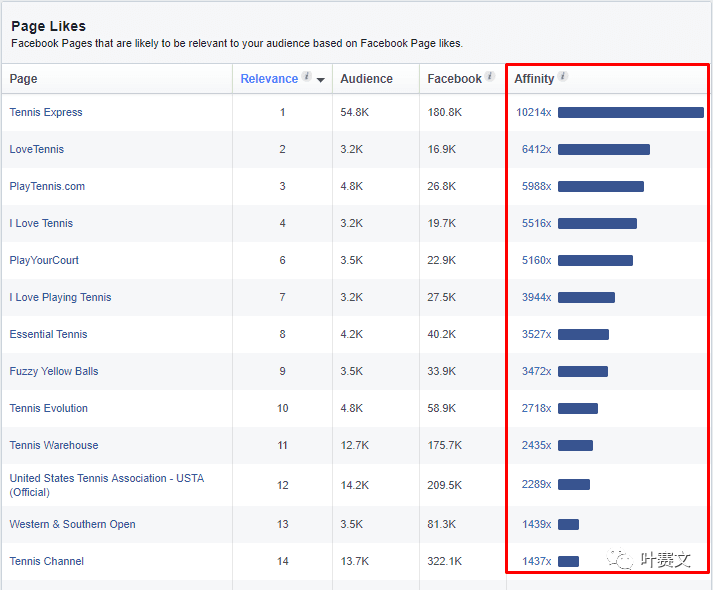713x590 pixels.
Task: Open the Fuzzy Yellow Balls page link
Action: tap(54, 371)
